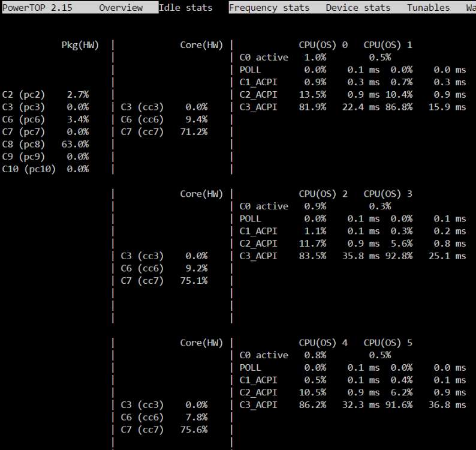Select the 75.1% C7 core value
The image size is (476, 450).
pyautogui.click(x=194, y=281)
